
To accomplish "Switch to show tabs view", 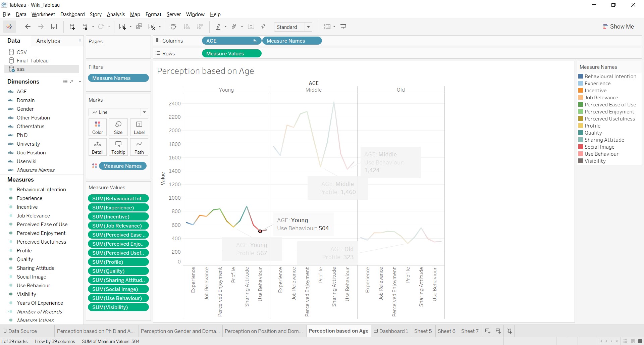I will (x=640, y=341).
